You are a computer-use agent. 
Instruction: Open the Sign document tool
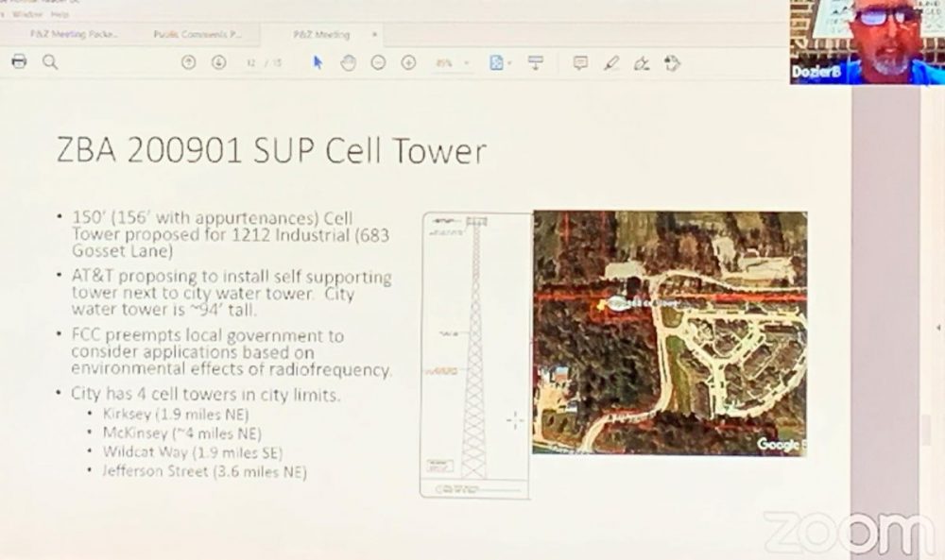click(642, 62)
